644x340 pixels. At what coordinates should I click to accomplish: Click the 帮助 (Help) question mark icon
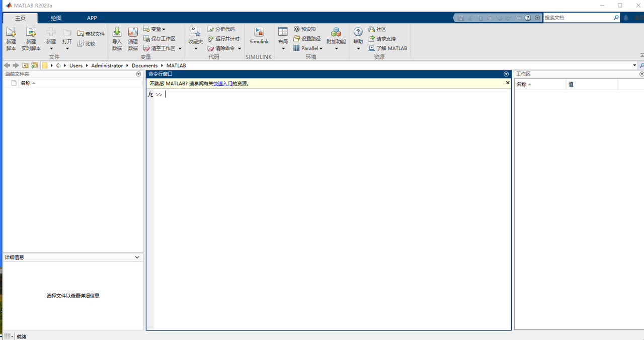[x=358, y=32]
